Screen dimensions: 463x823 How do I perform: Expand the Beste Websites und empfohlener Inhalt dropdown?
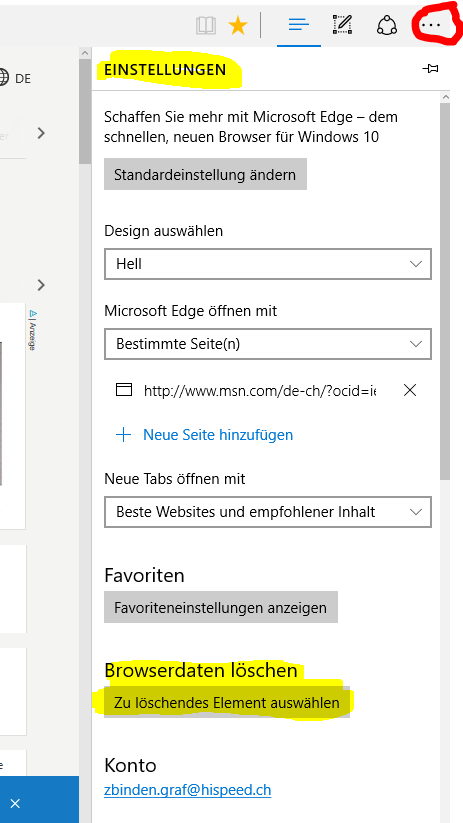tap(268, 512)
